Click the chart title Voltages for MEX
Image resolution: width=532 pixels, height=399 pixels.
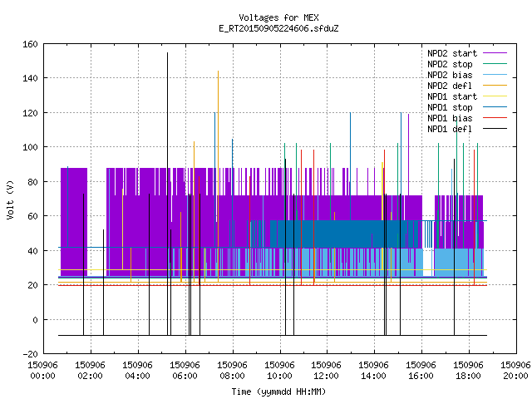[x=278, y=17]
